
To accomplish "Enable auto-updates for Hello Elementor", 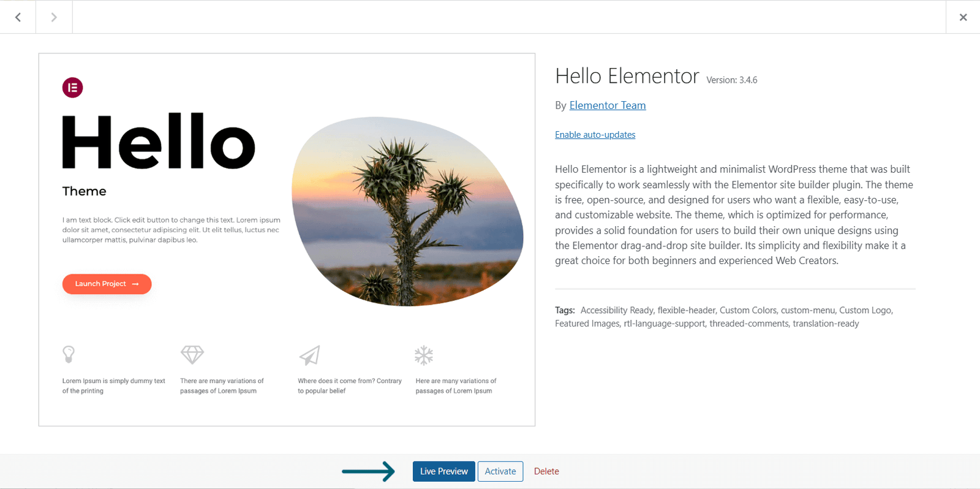I will (595, 134).
